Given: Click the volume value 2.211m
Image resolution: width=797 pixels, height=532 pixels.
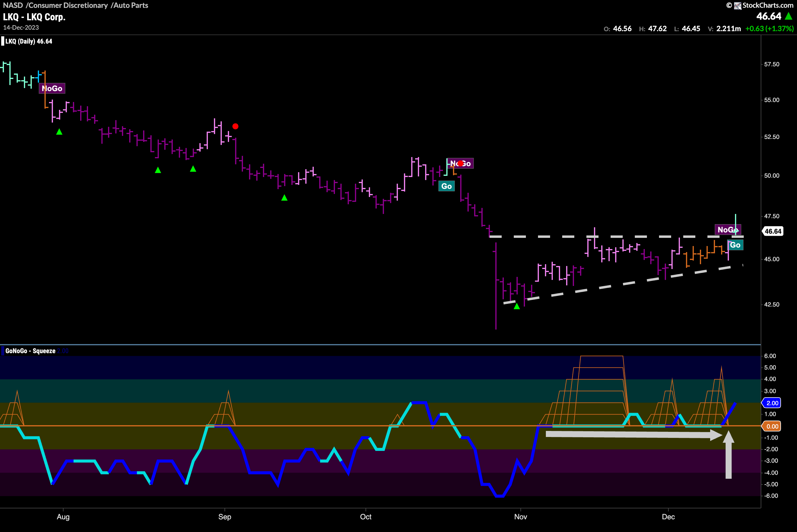Looking at the screenshot, I should 729,29.
